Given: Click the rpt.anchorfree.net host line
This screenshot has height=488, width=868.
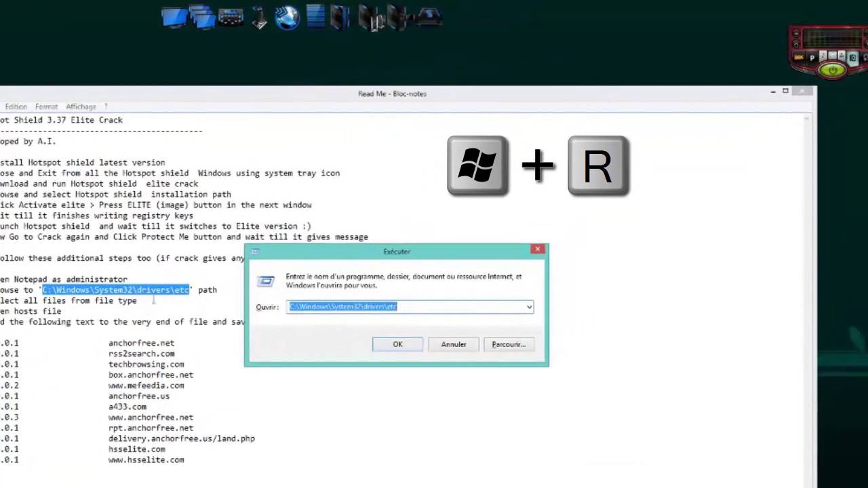Looking at the screenshot, I should [151, 428].
